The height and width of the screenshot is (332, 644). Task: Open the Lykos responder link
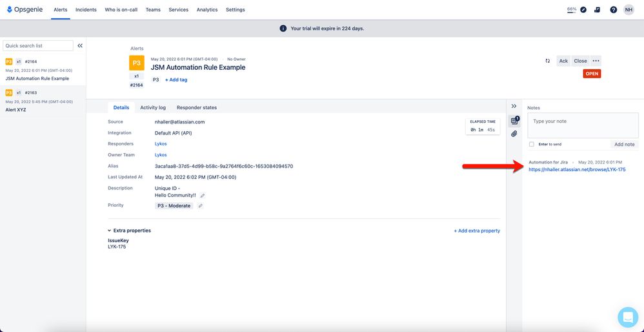click(161, 144)
